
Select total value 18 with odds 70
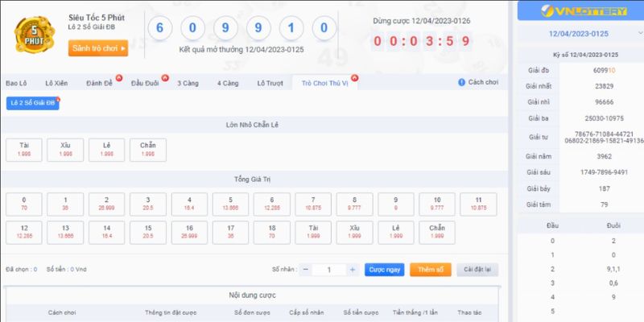point(272,233)
